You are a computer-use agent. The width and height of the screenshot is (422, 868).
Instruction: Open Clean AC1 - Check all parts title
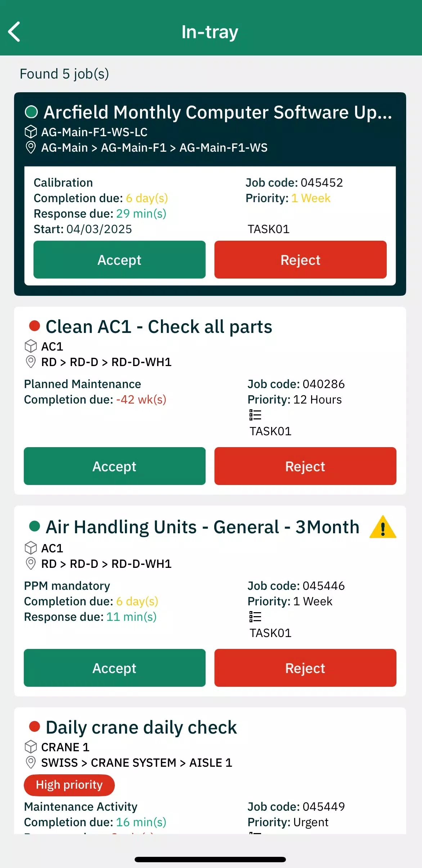(159, 327)
